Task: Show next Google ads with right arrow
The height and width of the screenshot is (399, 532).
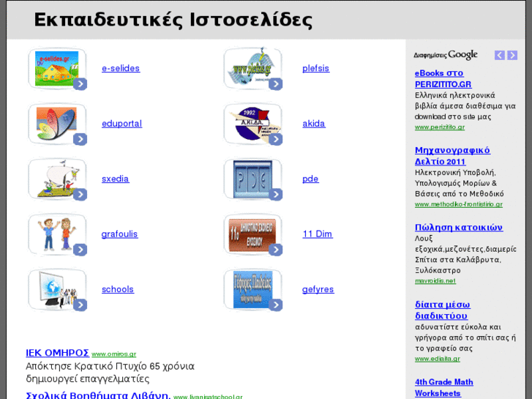Action: [x=512, y=55]
